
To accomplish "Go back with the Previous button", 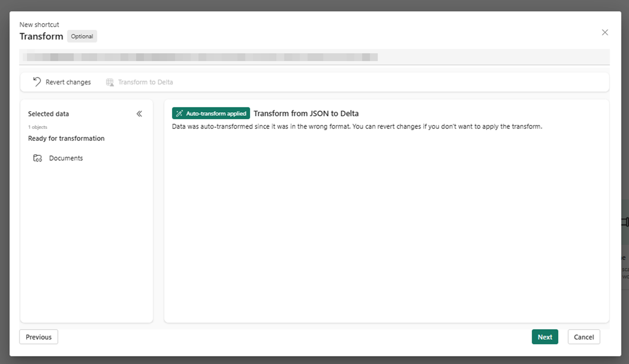I will click(x=39, y=337).
